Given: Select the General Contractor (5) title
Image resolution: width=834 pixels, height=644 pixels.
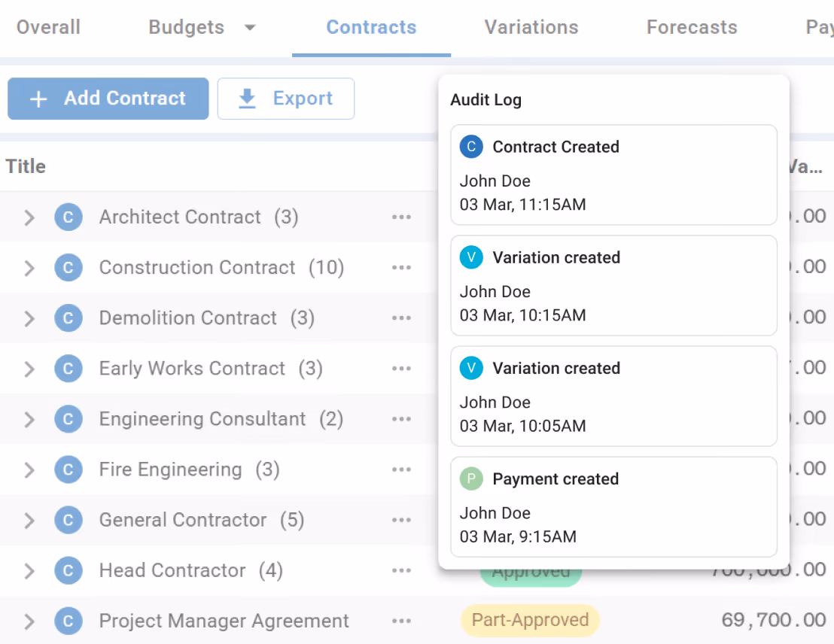Looking at the screenshot, I should pyautogui.click(x=202, y=520).
